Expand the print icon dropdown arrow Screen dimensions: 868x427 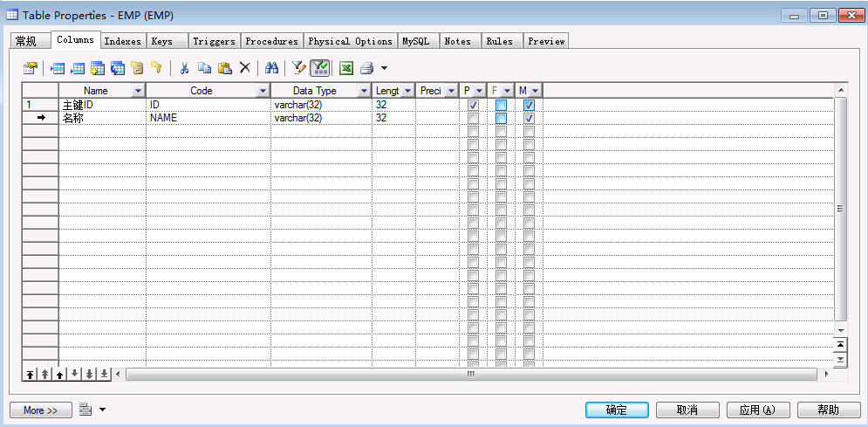point(384,68)
